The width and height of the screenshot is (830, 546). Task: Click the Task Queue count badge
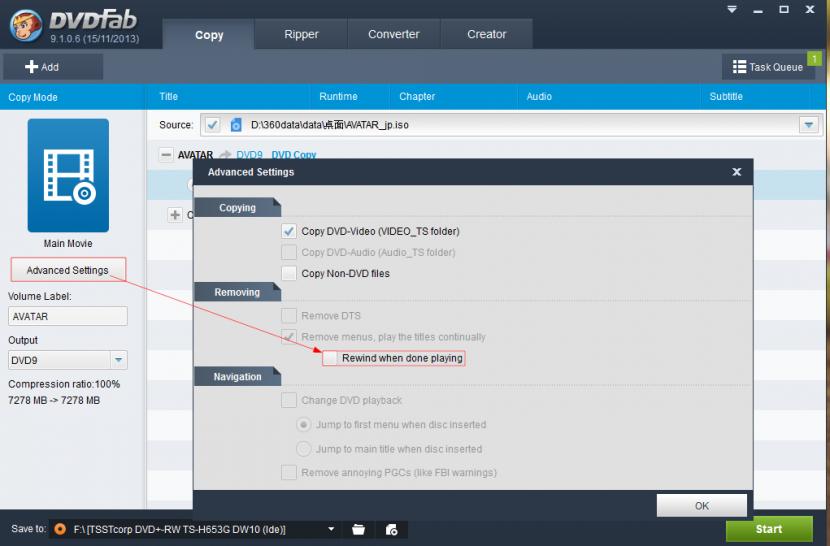(x=814, y=58)
